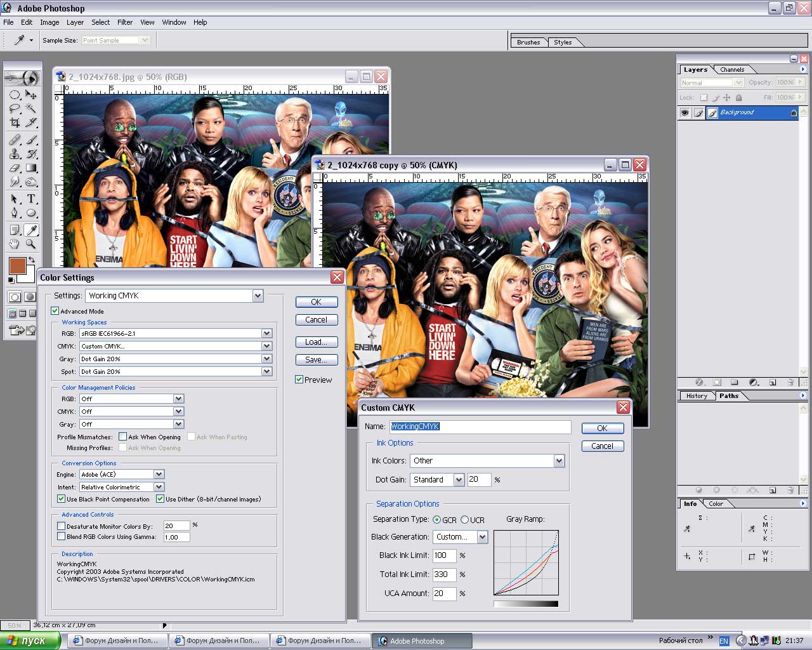Click the Load... button in Color Settings
This screenshot has height=650, width=812.
click(316, 342)
